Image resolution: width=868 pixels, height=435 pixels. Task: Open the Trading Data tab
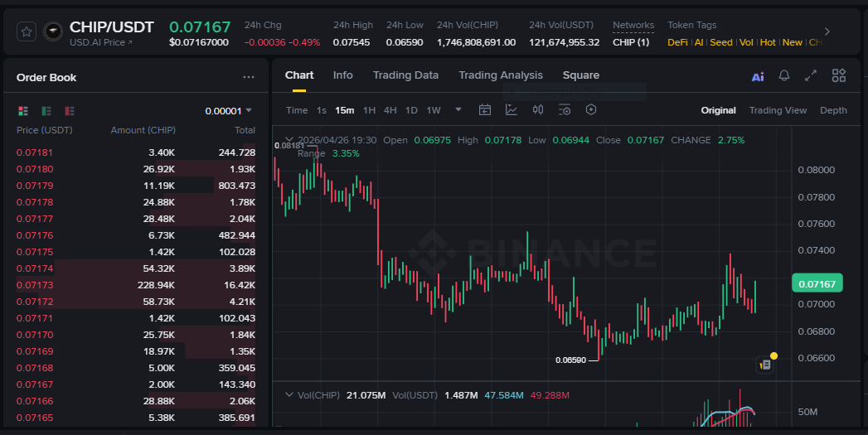point(405,75)
